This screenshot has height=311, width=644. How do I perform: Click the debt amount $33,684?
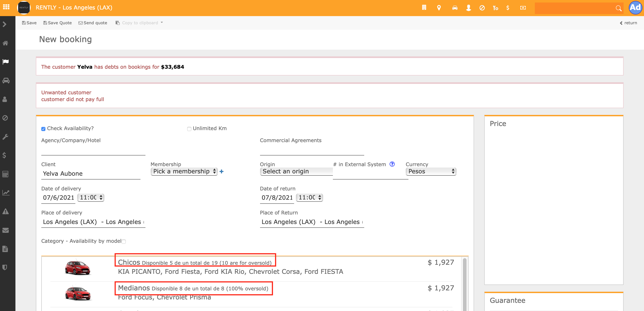[172, 67]
